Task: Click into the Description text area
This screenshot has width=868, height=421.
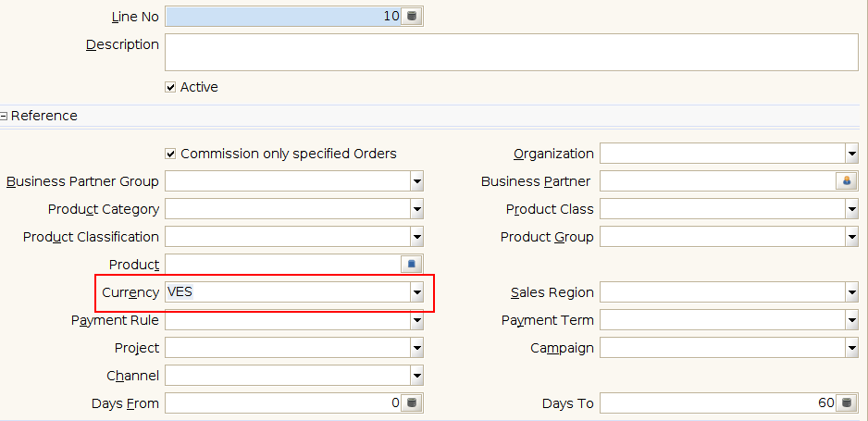Action: point(512,52)
